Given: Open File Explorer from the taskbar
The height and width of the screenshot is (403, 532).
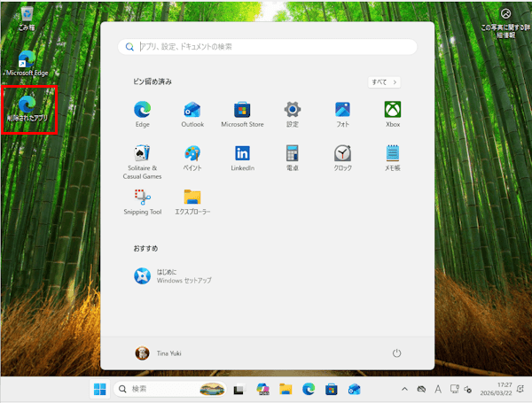Looking at the screenshot, I should 286,389.
